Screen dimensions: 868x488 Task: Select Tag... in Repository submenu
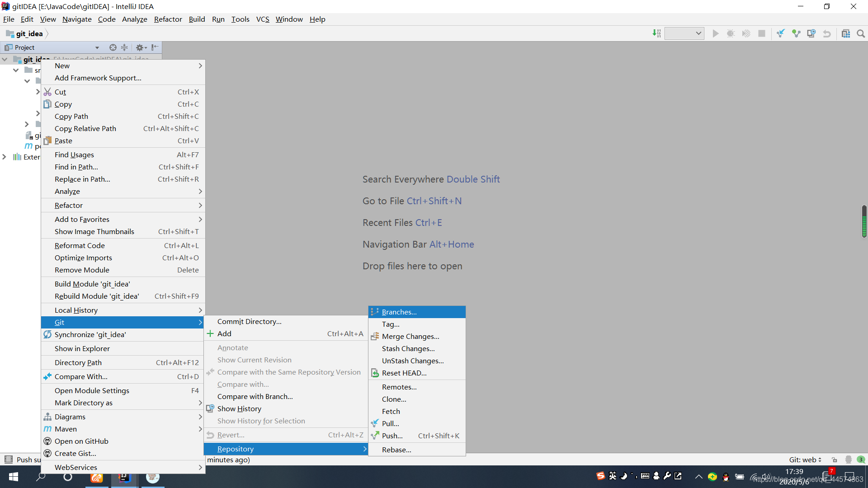[417, 324]
